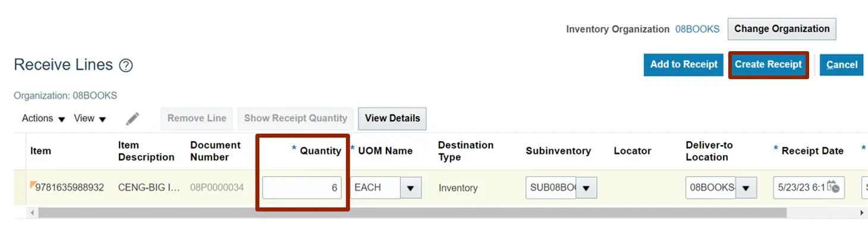868x228 pixels.
Task: Click the Cancel button
Action: pos(842,64)
